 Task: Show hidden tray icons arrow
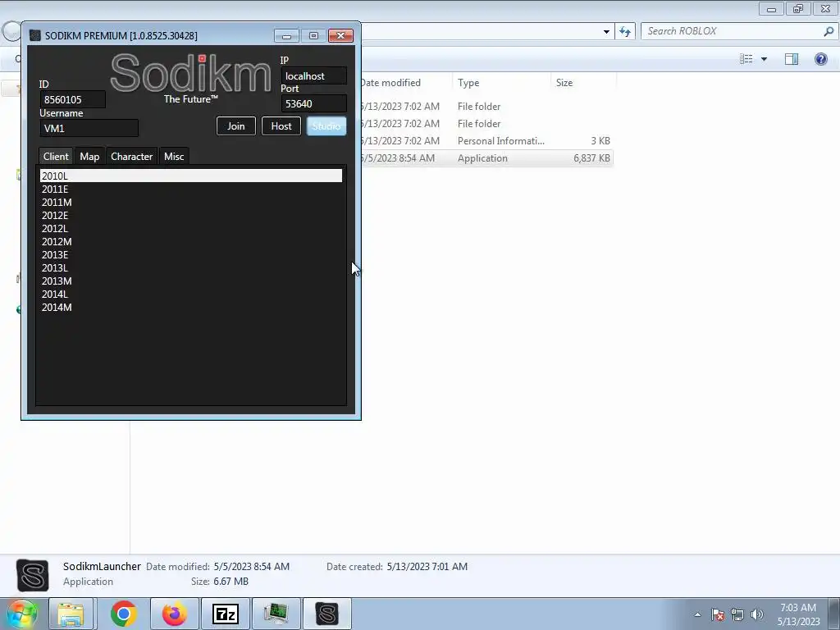[x=697, y=614]
